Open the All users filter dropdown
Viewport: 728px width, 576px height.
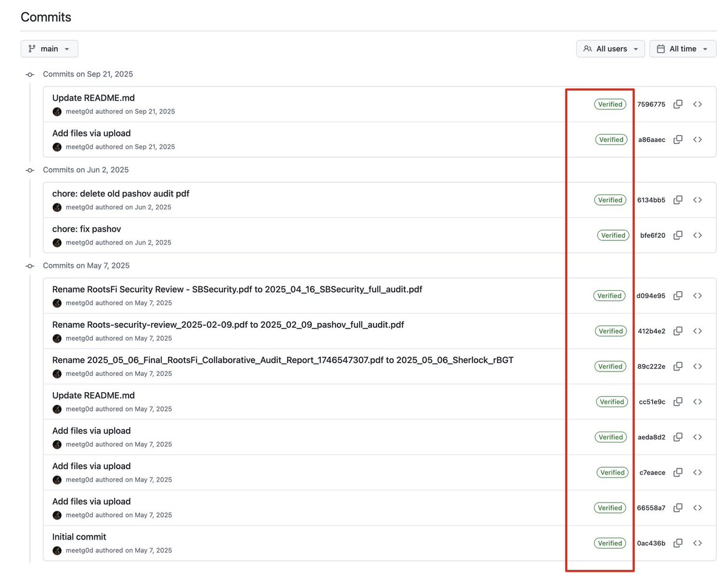(610, 49)
